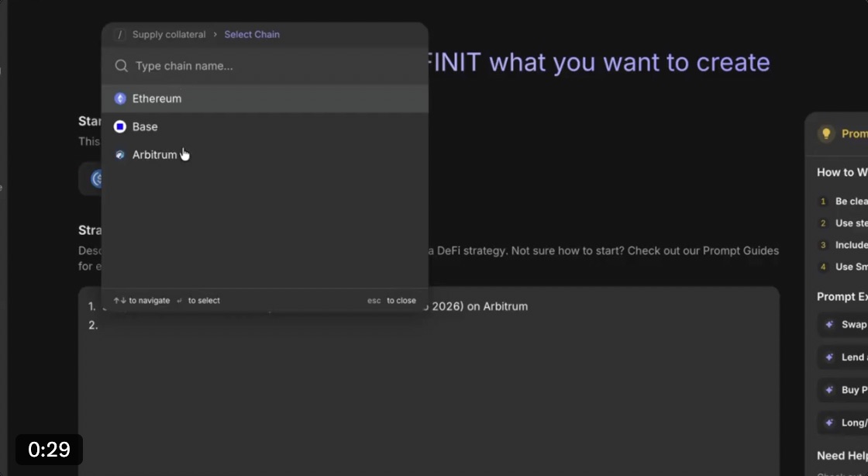Image resolution: width=868 pixels, height=476 pixels.
Task: Click the partly hidden token chip icon
Action: [98, 179]
